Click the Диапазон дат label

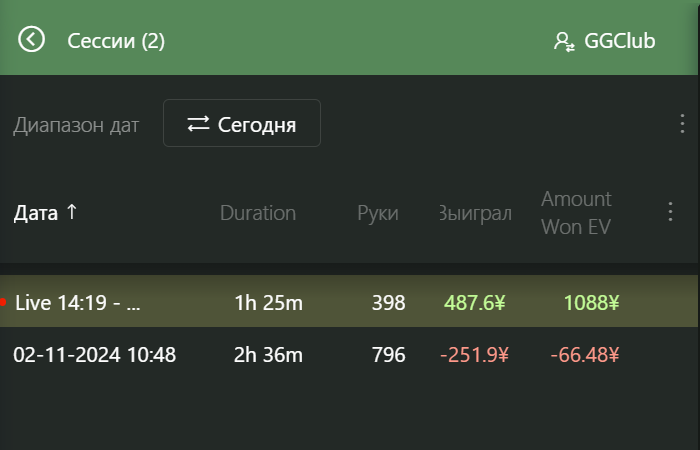pyautogui.click(x=76, y=125)
